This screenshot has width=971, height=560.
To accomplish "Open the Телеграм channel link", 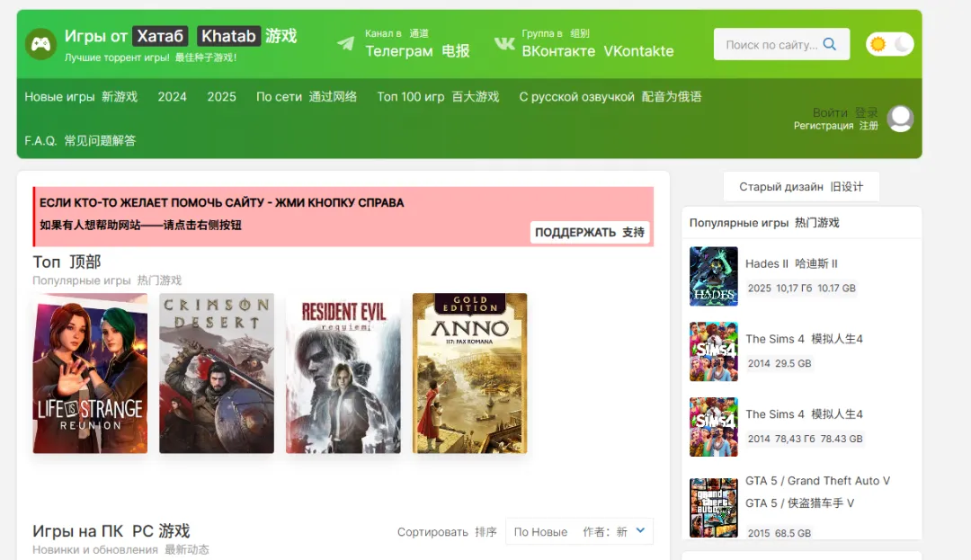I will [417, 50].
